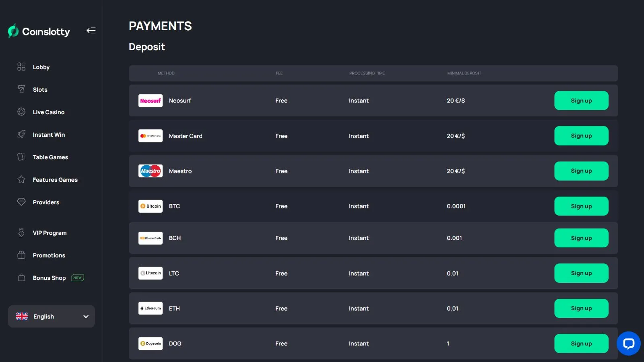The image size is (644, 362).
Task: Click the Maestro card logo
Action: (151, 171)
